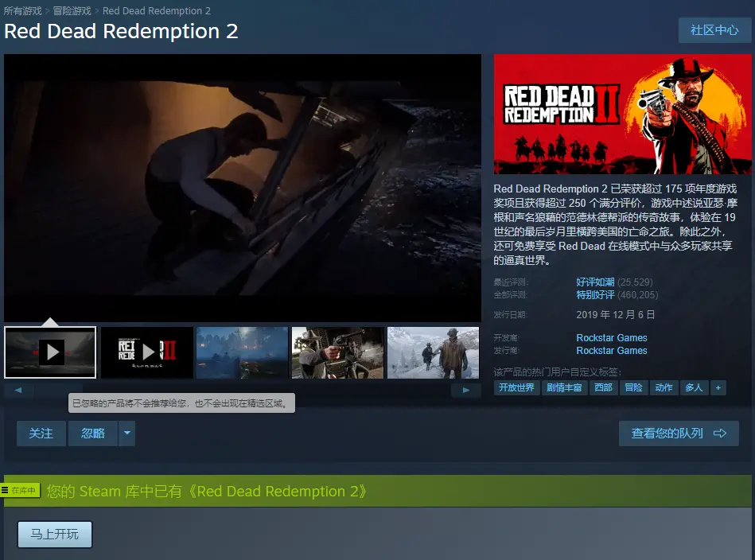Open the 社区中心 community hub
This screenshot has height=560, width=755.
pos(714,30)
